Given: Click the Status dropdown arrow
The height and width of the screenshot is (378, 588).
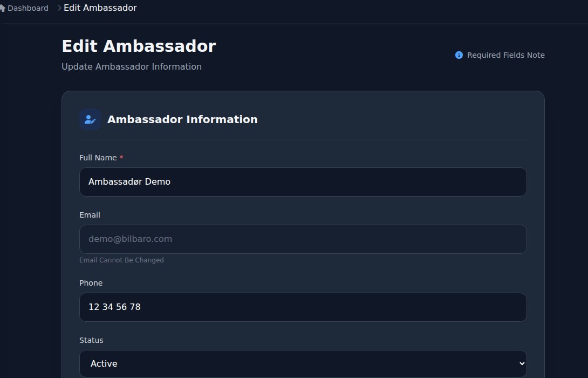Looking at the screenshot, I should (x=522, y=364).
